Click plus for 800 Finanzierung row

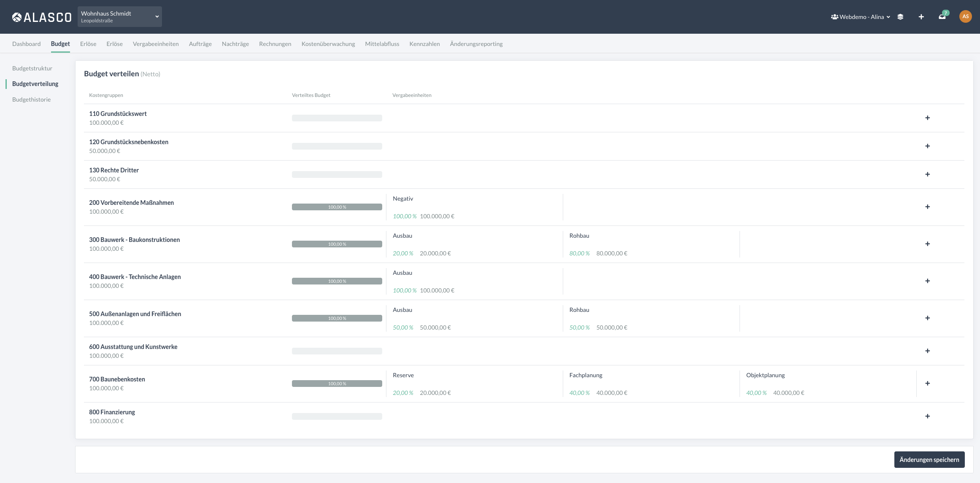click(927, 416)
